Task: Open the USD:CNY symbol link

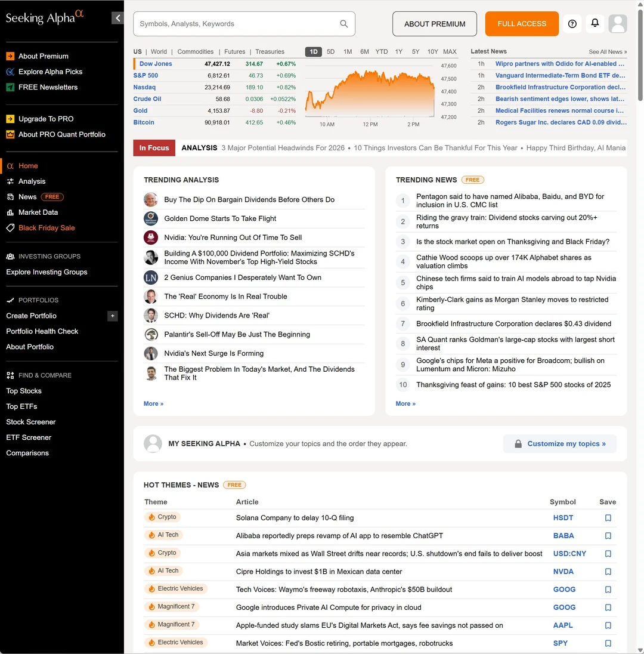Action: point(569,554)
